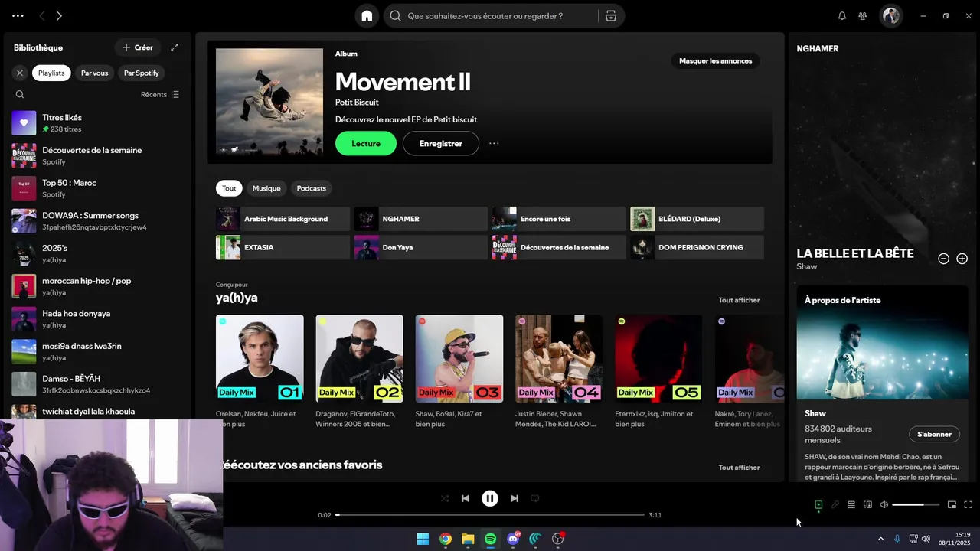Screen dimensions: 980x551
Task: Mute the volume via speaker icon
Action: pos(884,505)
